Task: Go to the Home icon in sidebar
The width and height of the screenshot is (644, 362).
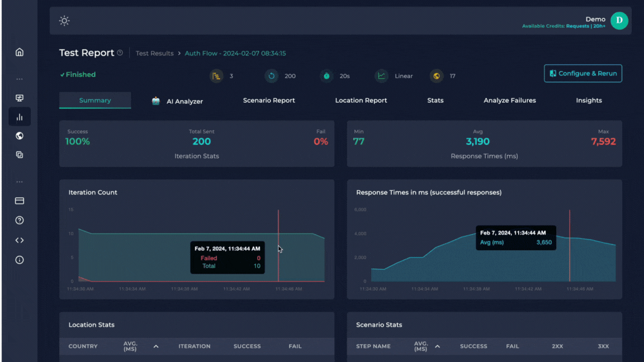Action: tap(20, 52)
